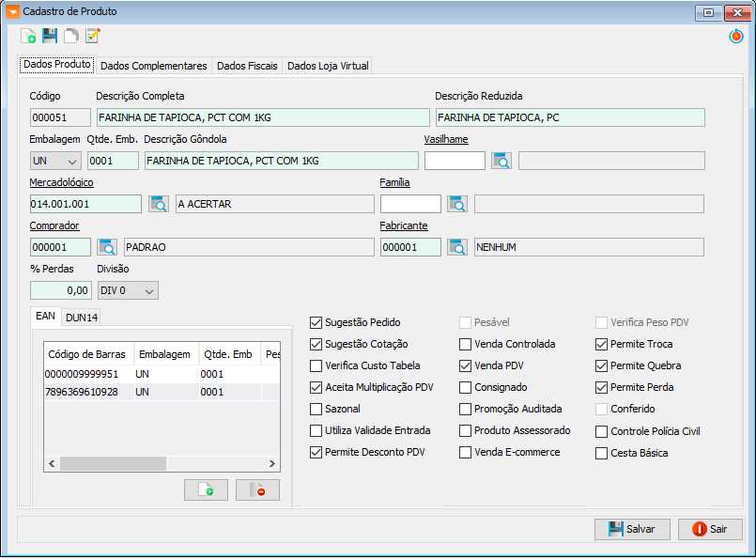
Task: Click the Salvar button
Action: pyautogui.click(x=632, y=530)
